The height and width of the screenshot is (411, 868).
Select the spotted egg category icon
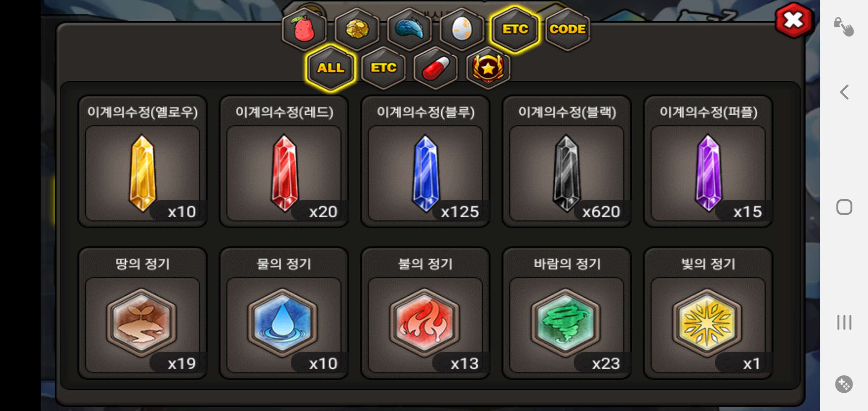tap(462, 29)
